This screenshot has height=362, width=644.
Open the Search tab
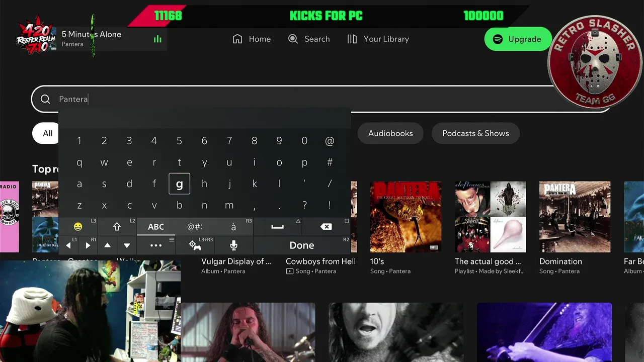(x=309, y=39)
